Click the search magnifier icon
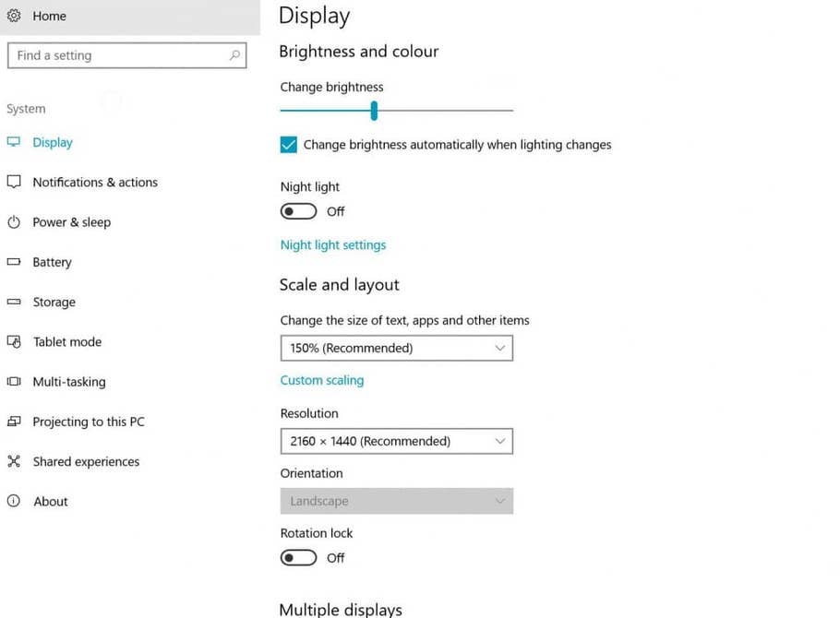The width and height of the screenshot is (840, 618). click(x=235, y=55)
